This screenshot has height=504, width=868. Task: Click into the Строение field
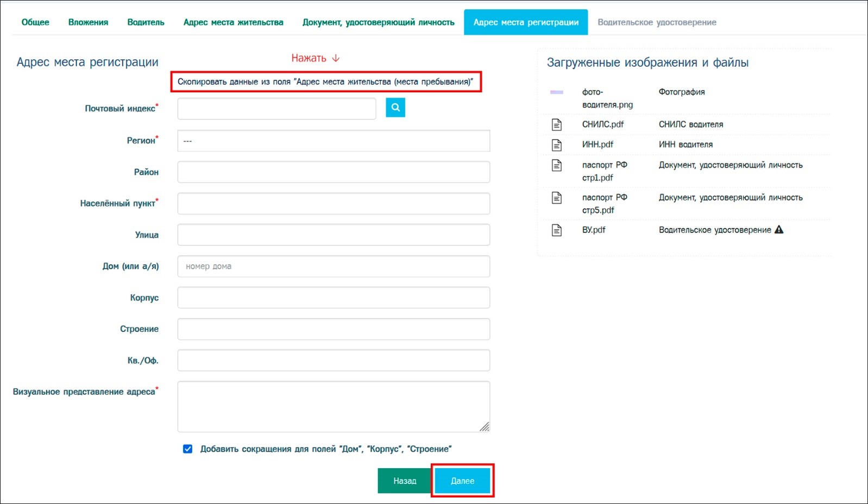click(x=334, y=329)
